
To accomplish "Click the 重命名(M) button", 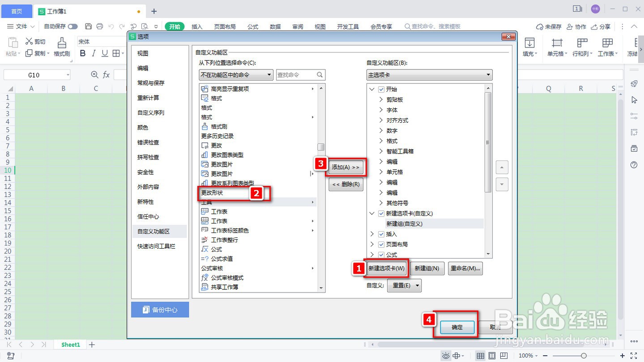I will coord(465,268).
